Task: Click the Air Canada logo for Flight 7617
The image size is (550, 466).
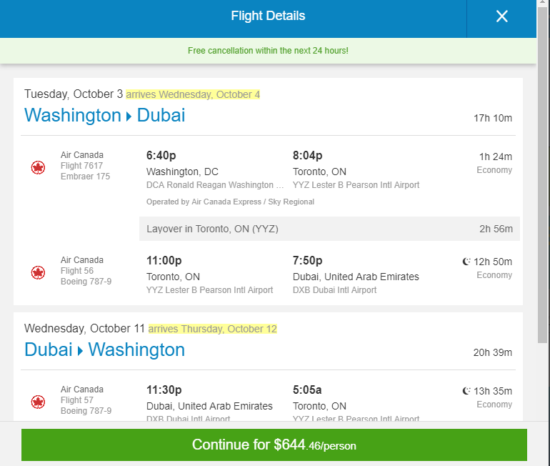Action: click(x=38, y=167)
